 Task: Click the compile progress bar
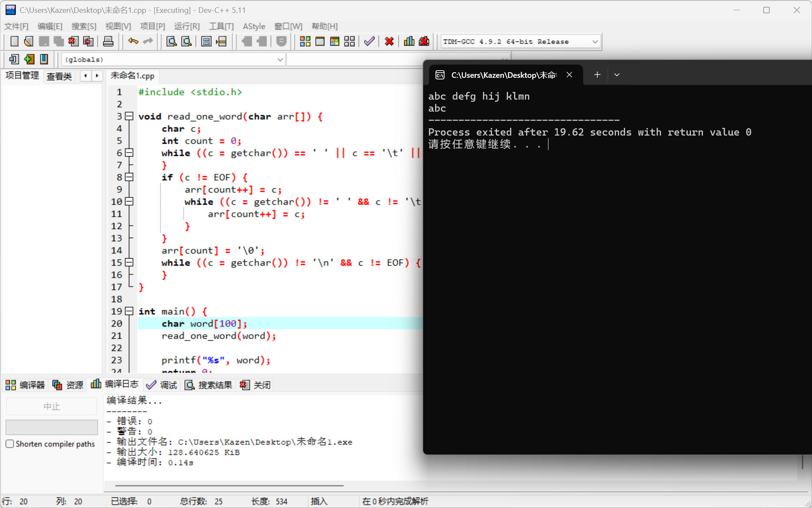point(52,427)
